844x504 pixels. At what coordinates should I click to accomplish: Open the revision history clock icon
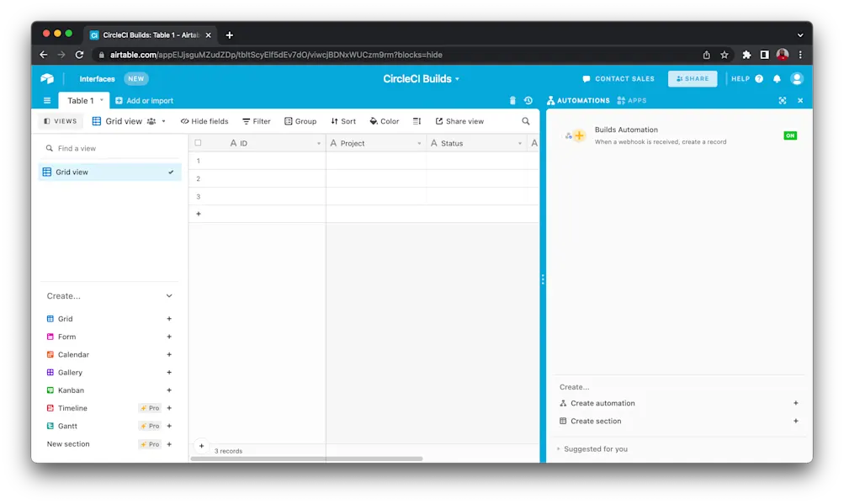click(x=528, y=99)
